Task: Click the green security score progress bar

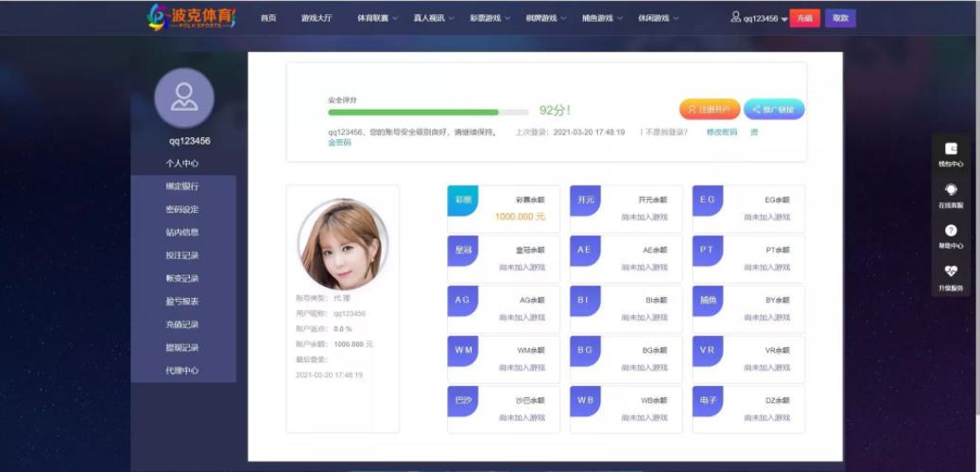Action: (x=428, y=112)
